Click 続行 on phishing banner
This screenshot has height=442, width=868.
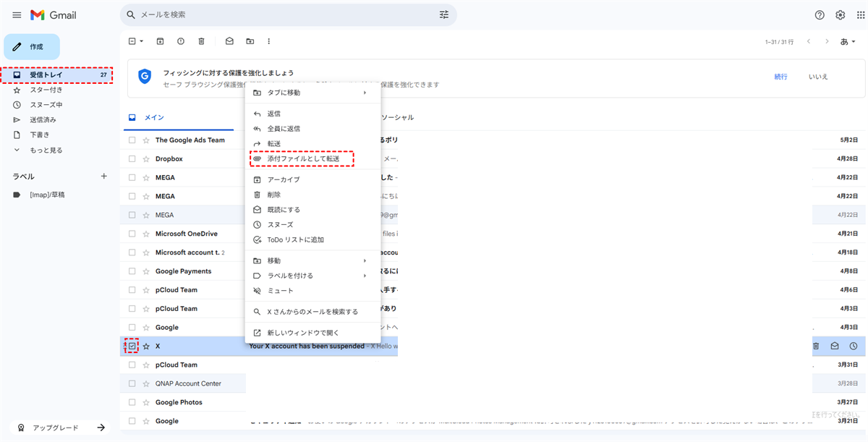[x=780, y=77]
